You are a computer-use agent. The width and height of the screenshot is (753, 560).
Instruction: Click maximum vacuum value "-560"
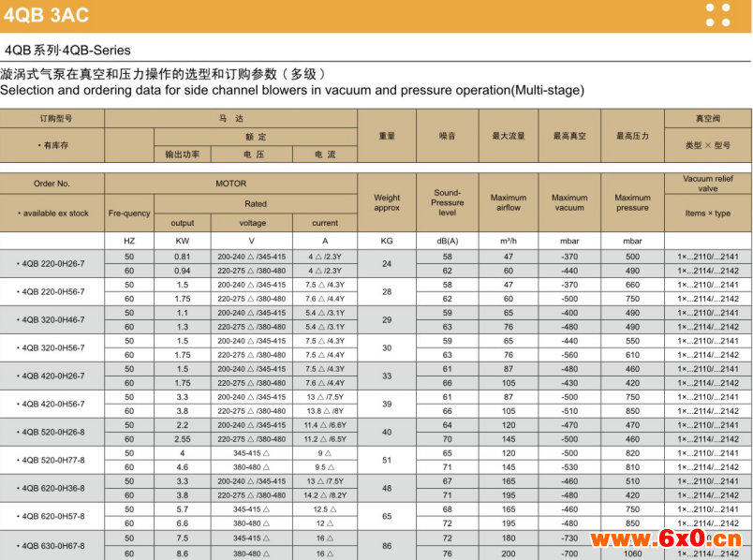(569, 355)
